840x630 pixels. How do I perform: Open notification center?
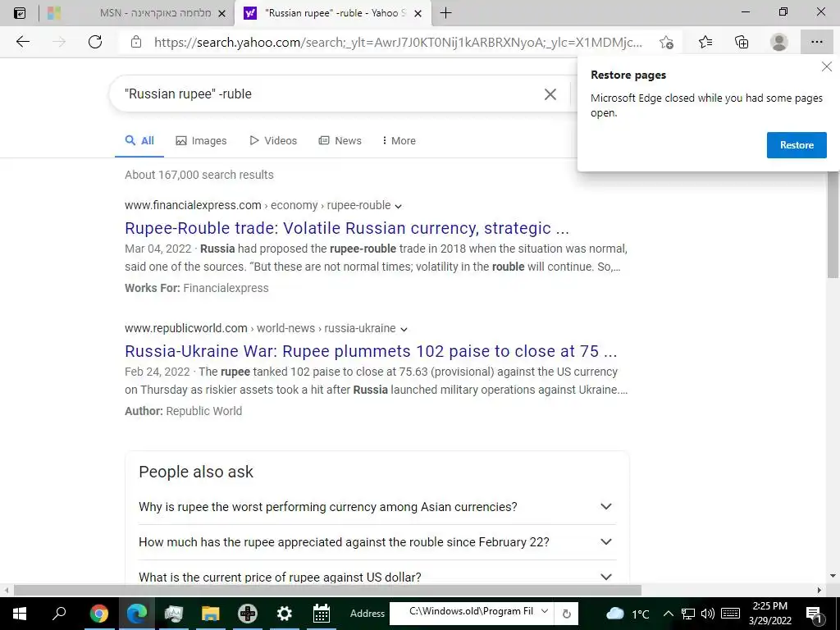815,614
